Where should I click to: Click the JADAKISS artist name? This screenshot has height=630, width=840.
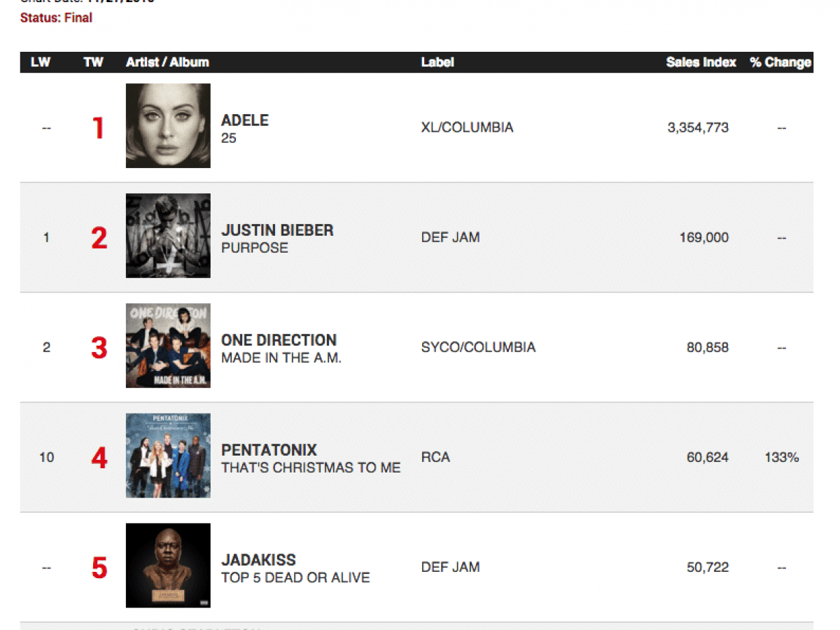click(x=258, y=560)
